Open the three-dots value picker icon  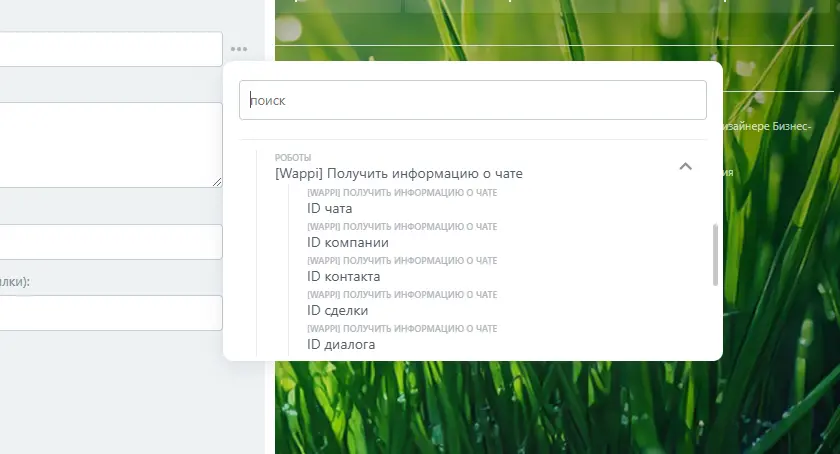pyautogui.click(x=239, y=49)
